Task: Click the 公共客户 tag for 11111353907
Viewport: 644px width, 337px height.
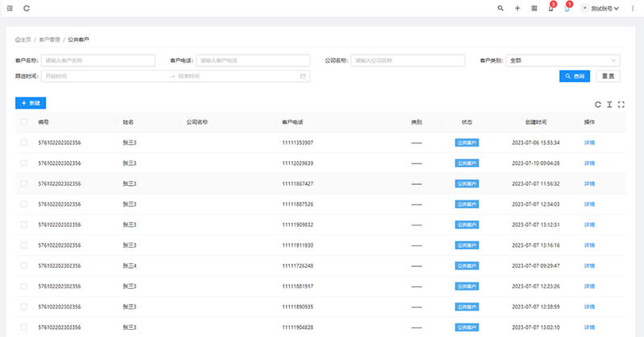Action: (467, 142)
